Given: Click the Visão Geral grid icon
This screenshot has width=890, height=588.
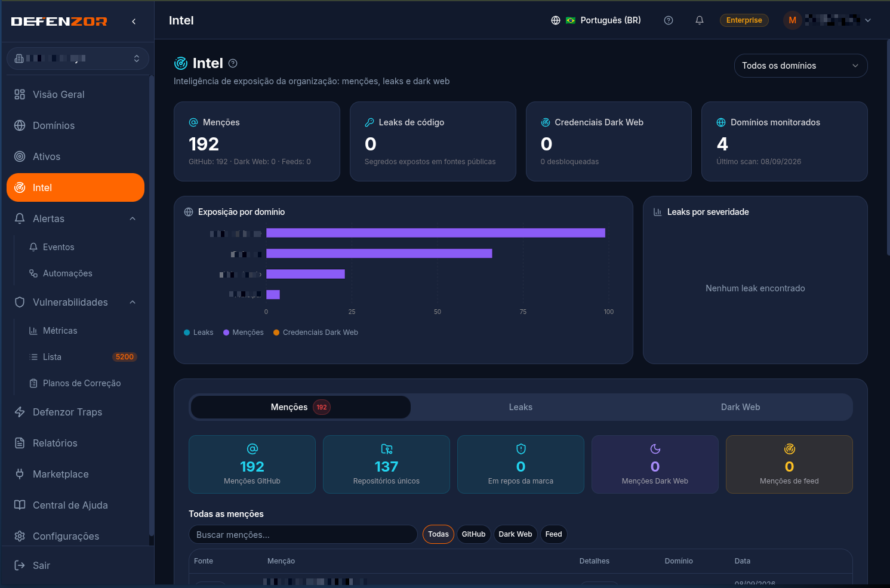Looking at the screenshot, I should pyautogui.click(x=20, y=94).
